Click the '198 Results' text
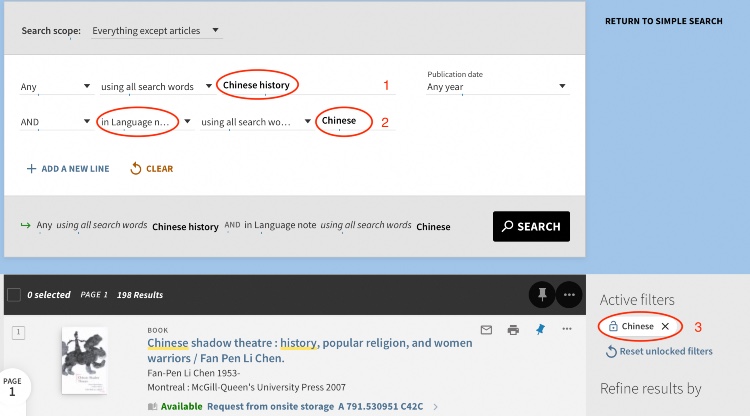 point(140,295)
